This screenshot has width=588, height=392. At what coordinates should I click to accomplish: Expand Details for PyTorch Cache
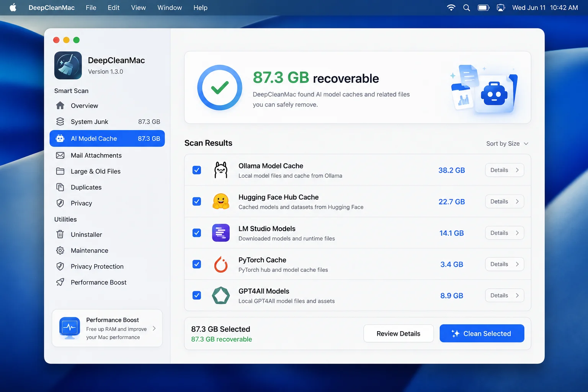point(505,264)
